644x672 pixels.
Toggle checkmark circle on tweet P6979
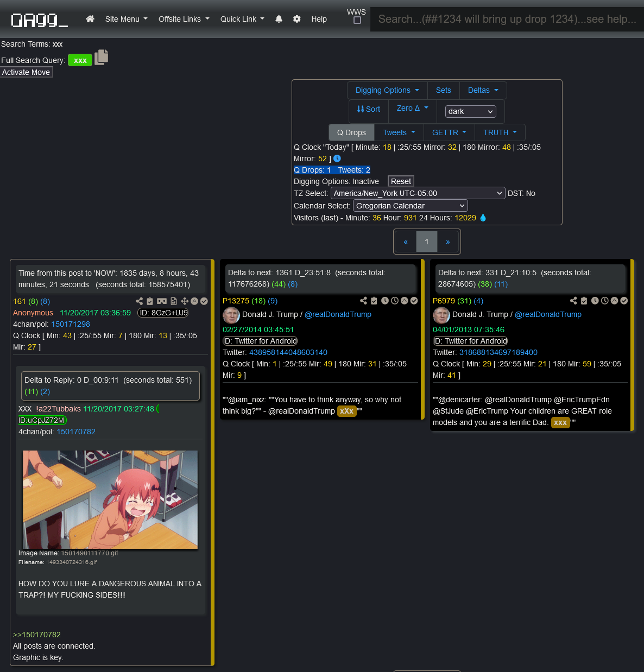[624, 301]
